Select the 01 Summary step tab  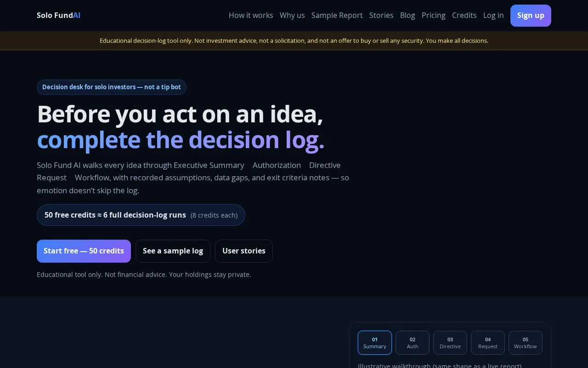point(375,343)
